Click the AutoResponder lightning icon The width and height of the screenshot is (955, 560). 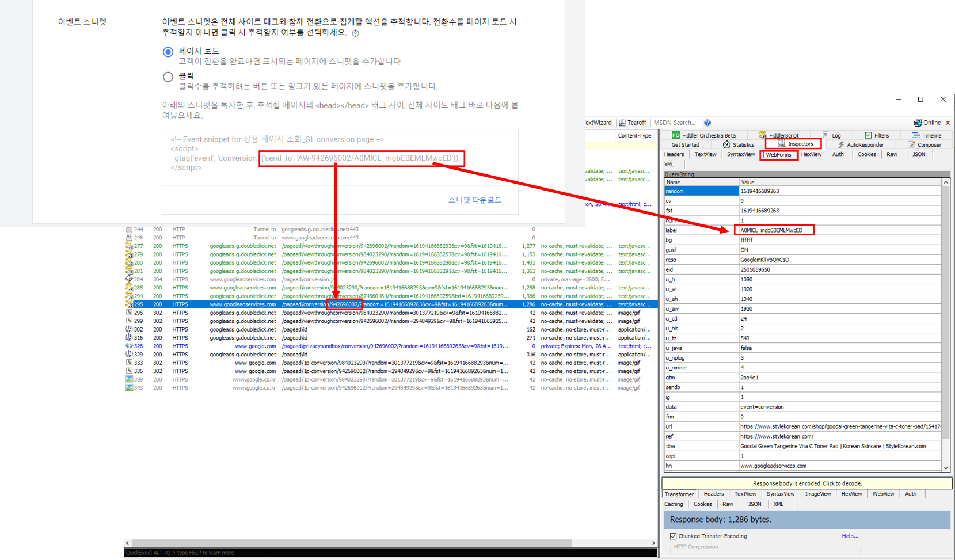click(841, 145)
